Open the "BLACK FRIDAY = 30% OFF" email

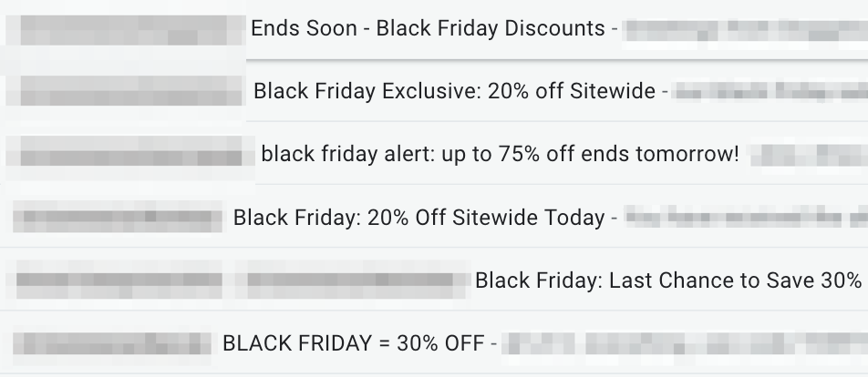tap(354, 343)
